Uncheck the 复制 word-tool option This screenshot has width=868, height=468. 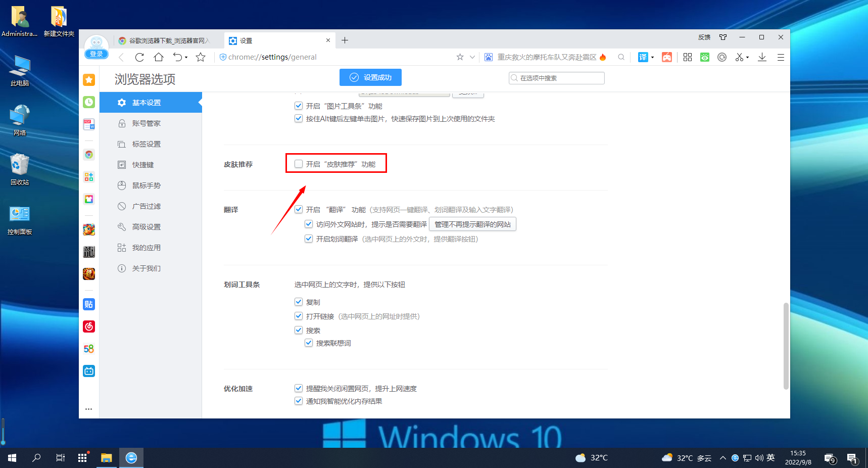click(299, 302)
